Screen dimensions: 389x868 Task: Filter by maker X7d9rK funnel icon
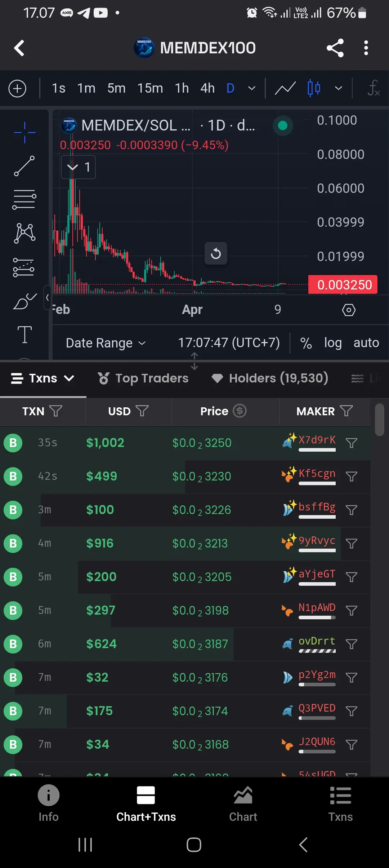coord(351,443)
